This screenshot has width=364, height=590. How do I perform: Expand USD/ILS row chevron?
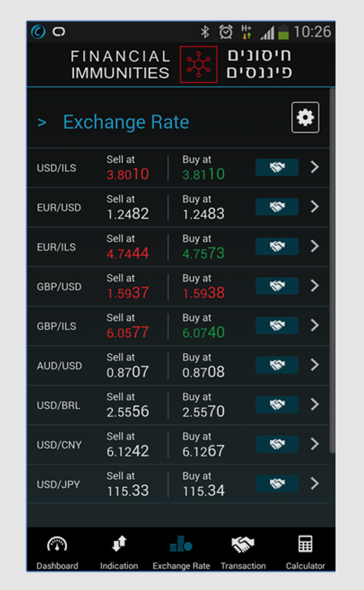click(314, 167)
